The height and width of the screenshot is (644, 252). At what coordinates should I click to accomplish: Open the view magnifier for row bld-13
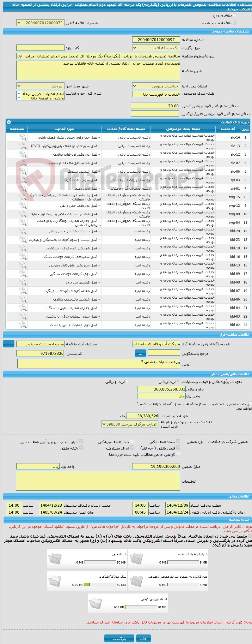point(22,265)
